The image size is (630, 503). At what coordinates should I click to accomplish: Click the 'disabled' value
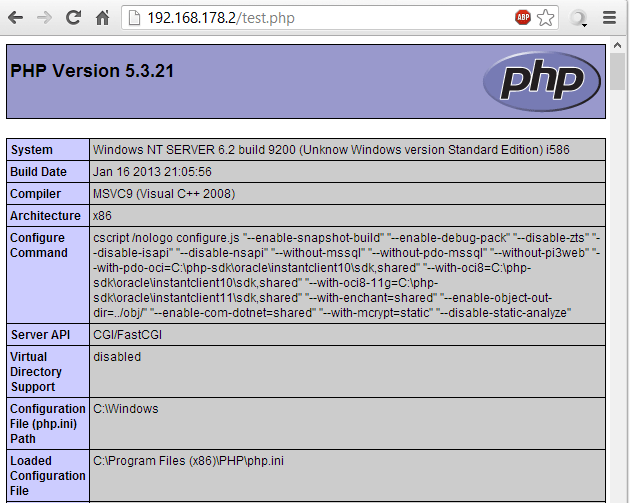point(117,357)
